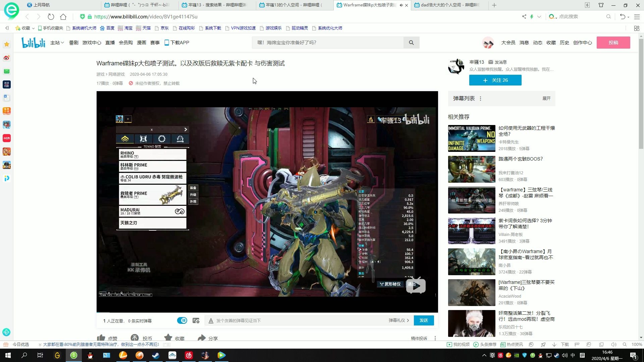
Task: Open 下载APP link with phone icon
Action: pyautogui.click(x=177, y=43)
